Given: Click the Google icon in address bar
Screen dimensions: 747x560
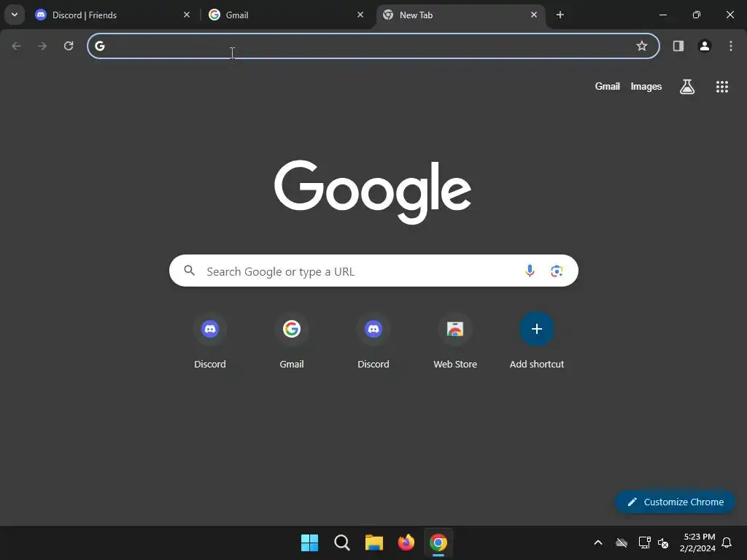Looking at the screenshot, I should (99, 46).
